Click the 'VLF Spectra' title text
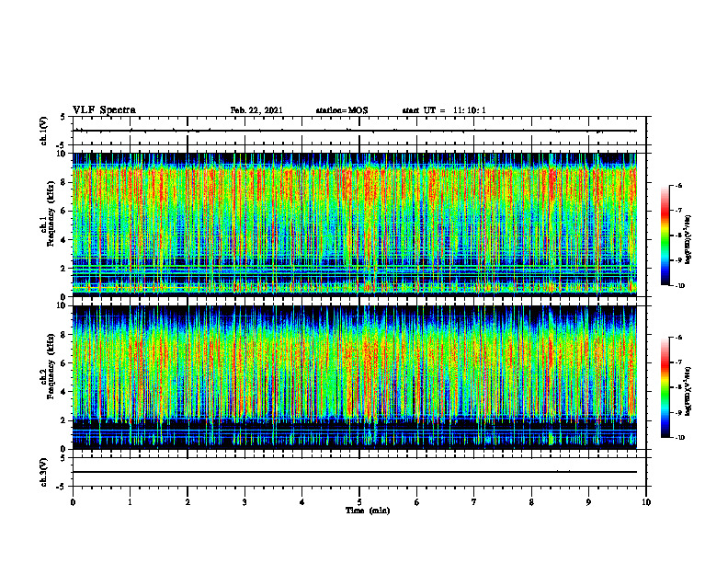 tap(104, 110)
